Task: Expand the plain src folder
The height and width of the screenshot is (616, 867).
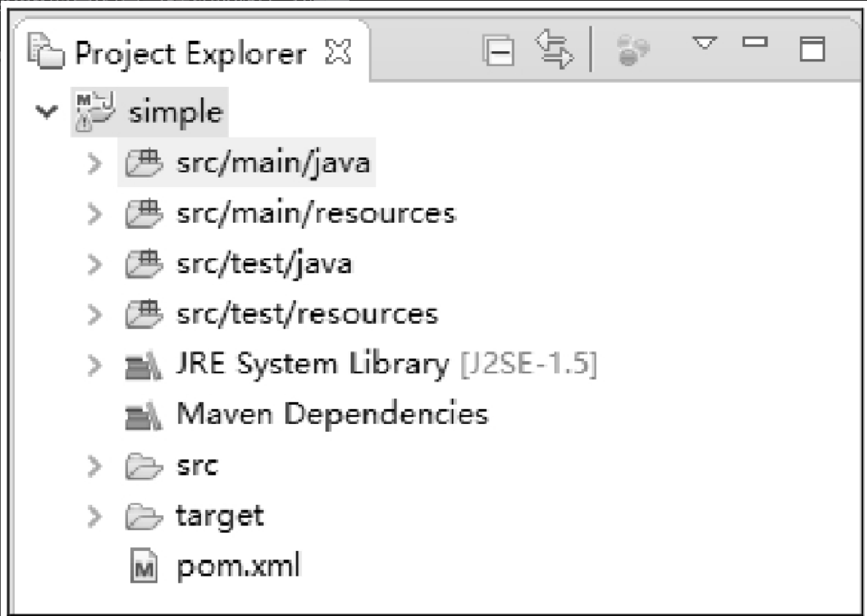Action: pos(95,466)
